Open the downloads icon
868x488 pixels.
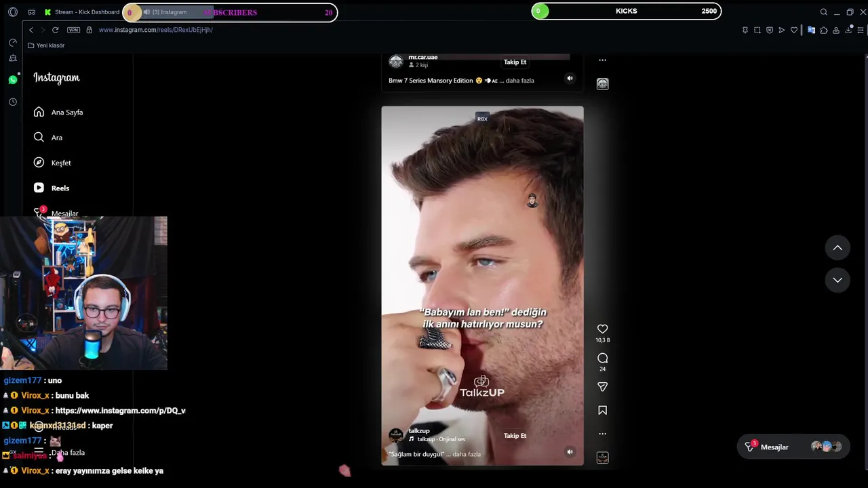point(848,30)
